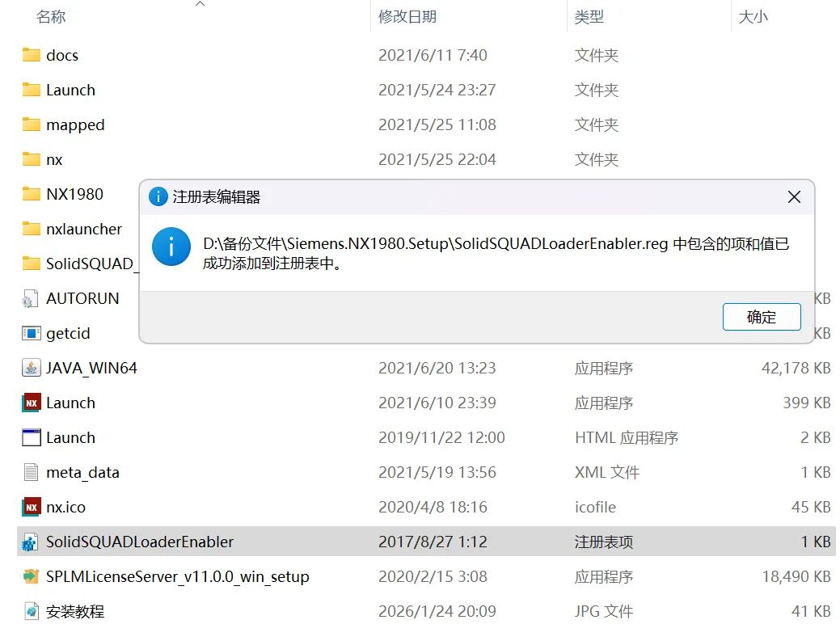Image resolution: width=840 pixels, height=641 pixels.
Task: Select the AUTORUN file icon
Action: (x=31, y=298)
